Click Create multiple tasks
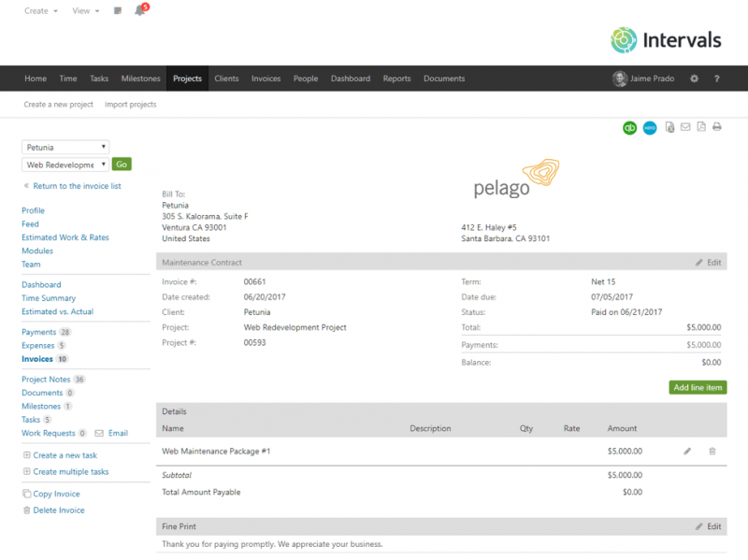This screenshot has width=748, height=560. click(71, 471)
